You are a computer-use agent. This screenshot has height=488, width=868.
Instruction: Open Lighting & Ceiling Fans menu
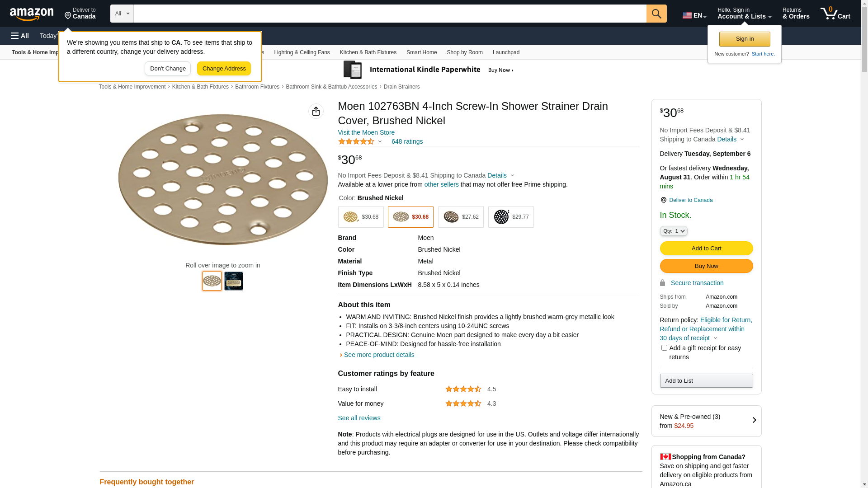click(302, 52)
